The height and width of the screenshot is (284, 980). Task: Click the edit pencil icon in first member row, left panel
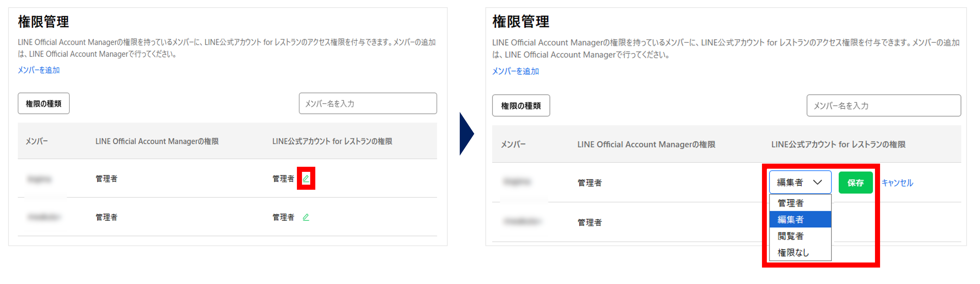pos(306,178)
